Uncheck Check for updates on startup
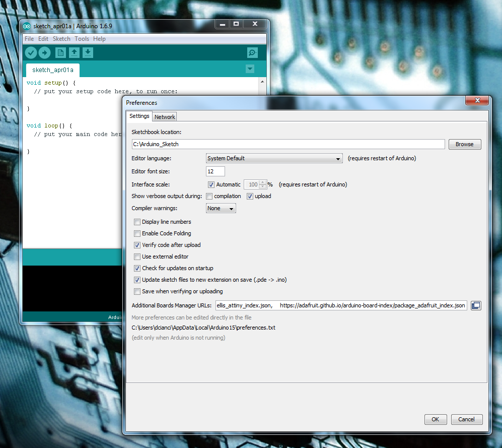This screenshot has width=502, height=448. (137, 268)
